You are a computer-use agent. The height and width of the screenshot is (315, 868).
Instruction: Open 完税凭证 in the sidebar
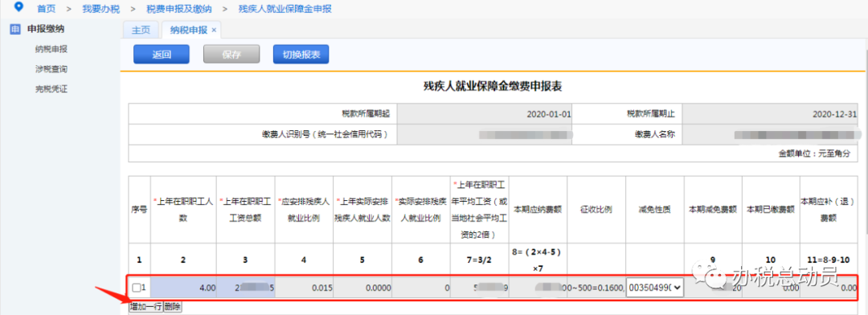pyautogui.click(x=51, y=89)
